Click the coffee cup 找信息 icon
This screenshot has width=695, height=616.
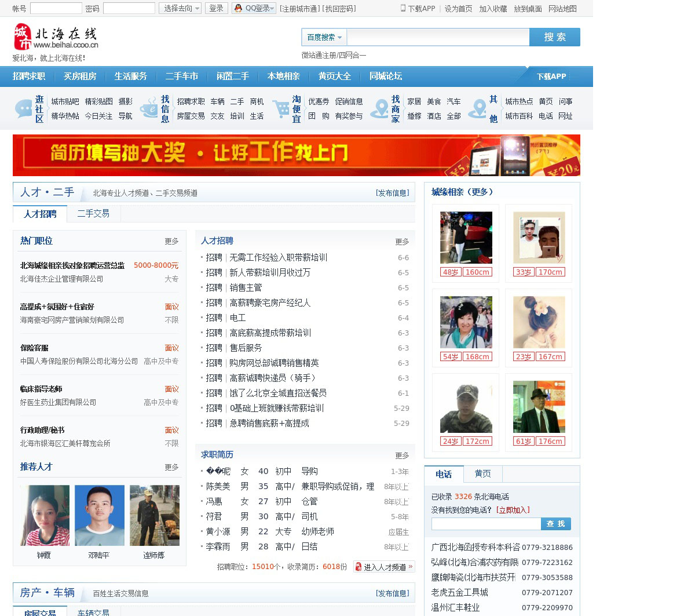[149, 109]
